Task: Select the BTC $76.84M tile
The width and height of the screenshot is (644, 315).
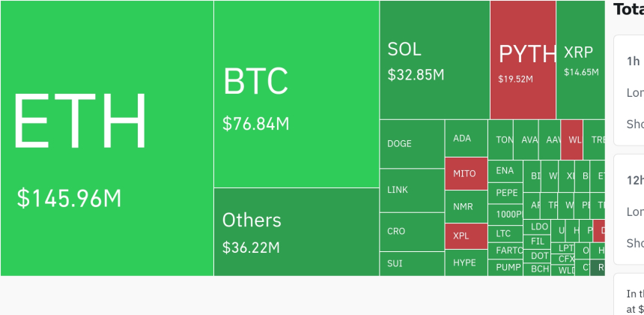Action: 296,94
